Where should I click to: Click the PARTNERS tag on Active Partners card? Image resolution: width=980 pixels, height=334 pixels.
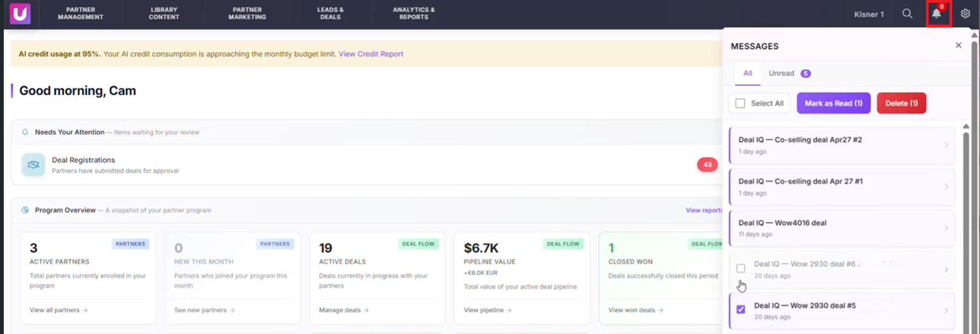click(x=130, y=244)
